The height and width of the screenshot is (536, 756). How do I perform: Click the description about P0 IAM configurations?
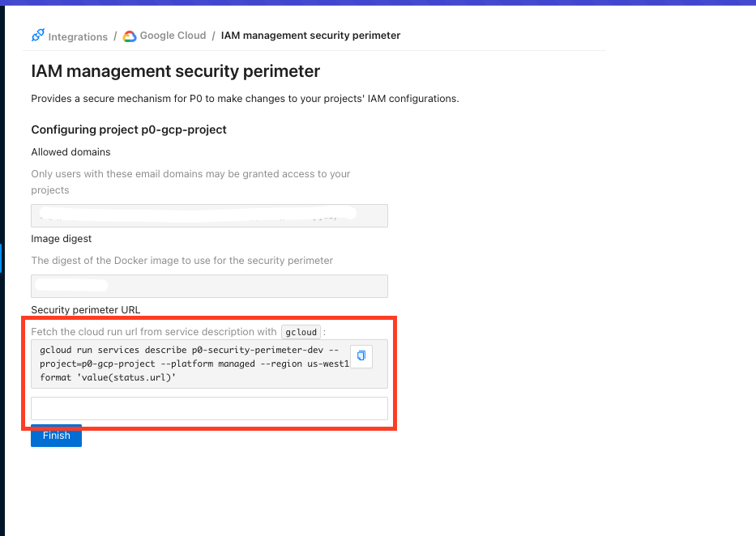[245, 99]
